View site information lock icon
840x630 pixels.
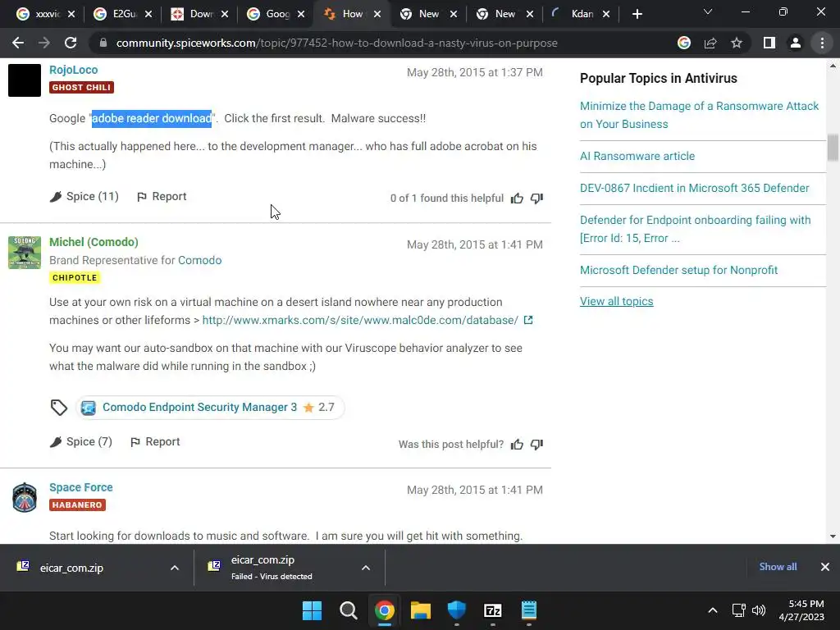[103, 43]
